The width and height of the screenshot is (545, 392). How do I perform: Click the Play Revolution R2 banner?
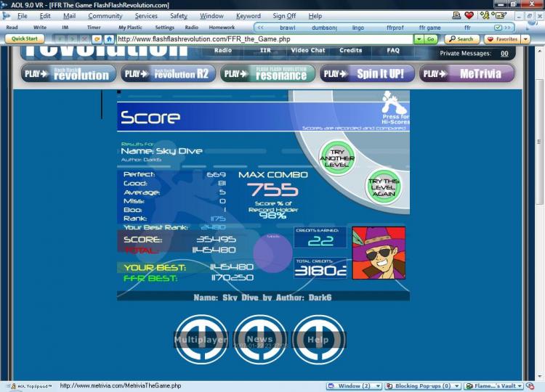168,73
